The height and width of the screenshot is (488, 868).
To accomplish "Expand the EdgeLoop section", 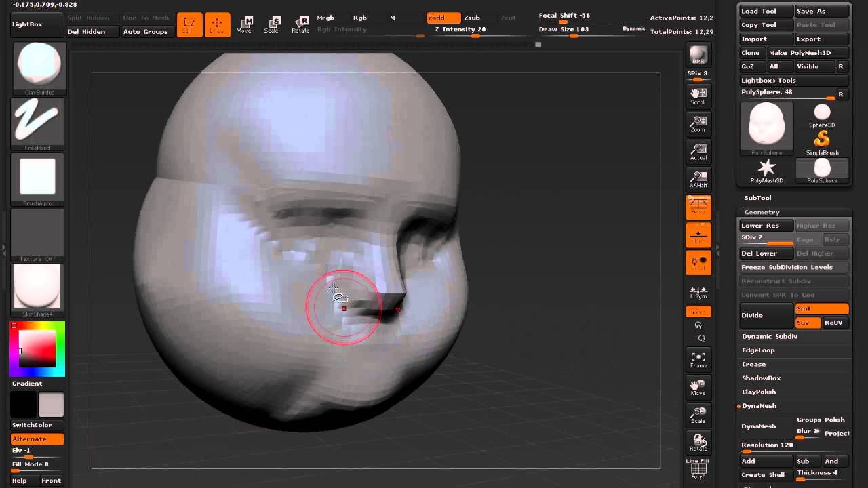I will (x=758, y=350).
